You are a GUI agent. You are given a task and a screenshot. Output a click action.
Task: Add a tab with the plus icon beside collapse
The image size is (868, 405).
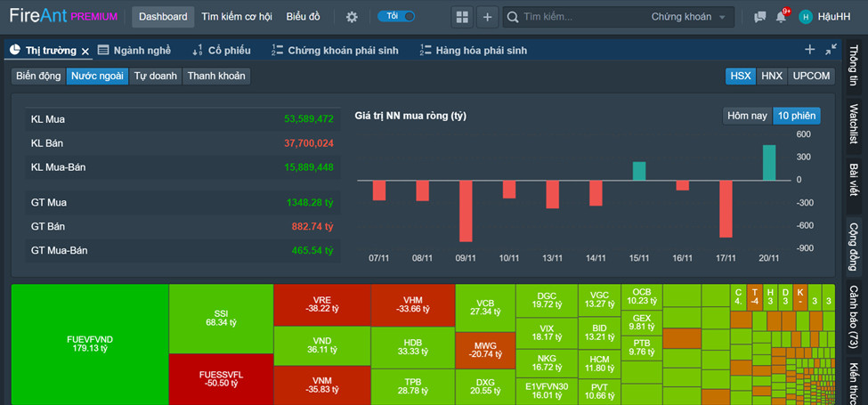pos(809,50)
